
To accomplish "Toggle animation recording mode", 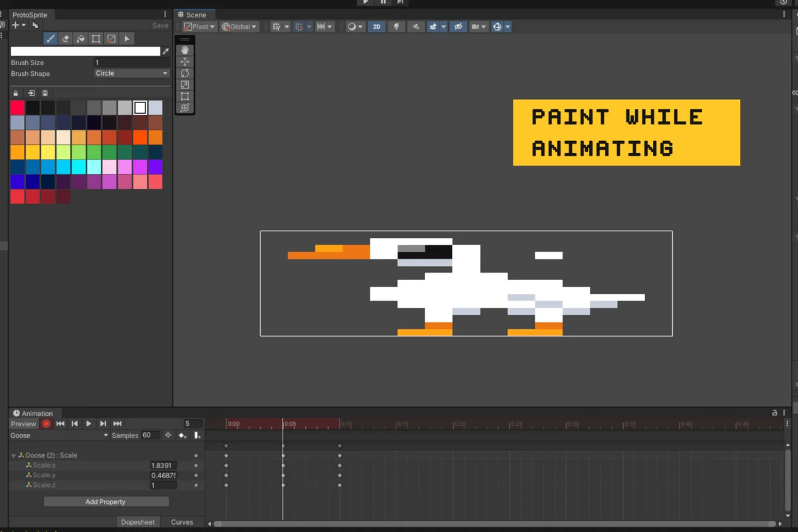I will [x=46, y=424].
